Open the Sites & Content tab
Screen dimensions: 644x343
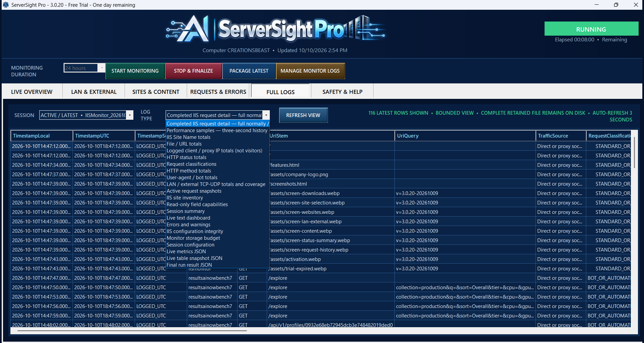156,92
